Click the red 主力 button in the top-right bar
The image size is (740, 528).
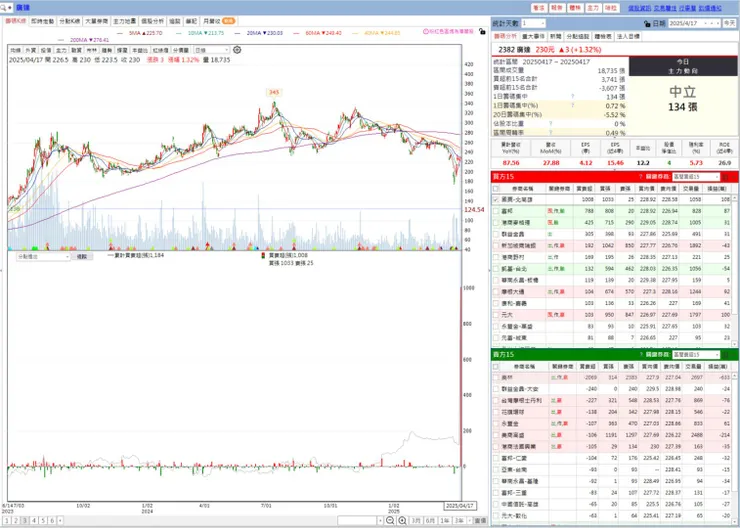[x=593, y=8]
